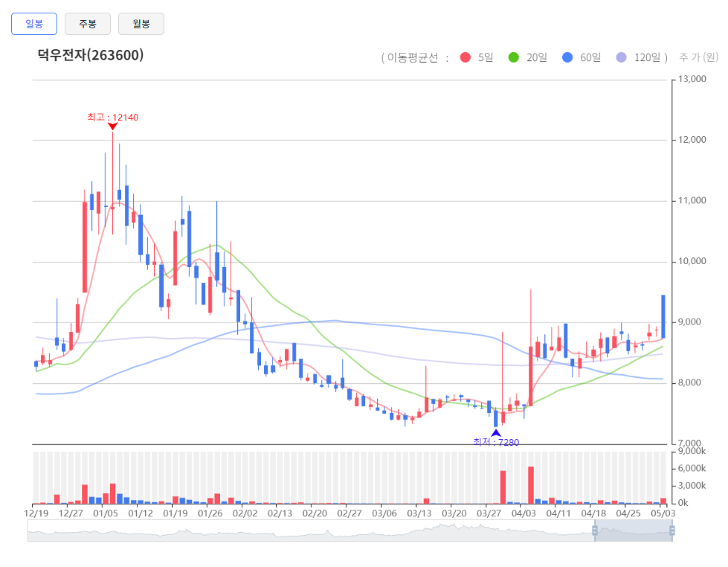Click the 12/27 date axis label

pyautogui.click(x=71, y=513)
